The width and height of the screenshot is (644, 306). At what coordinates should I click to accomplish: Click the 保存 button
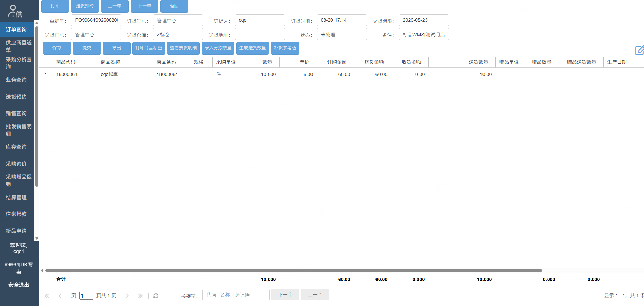pos(57,48)
